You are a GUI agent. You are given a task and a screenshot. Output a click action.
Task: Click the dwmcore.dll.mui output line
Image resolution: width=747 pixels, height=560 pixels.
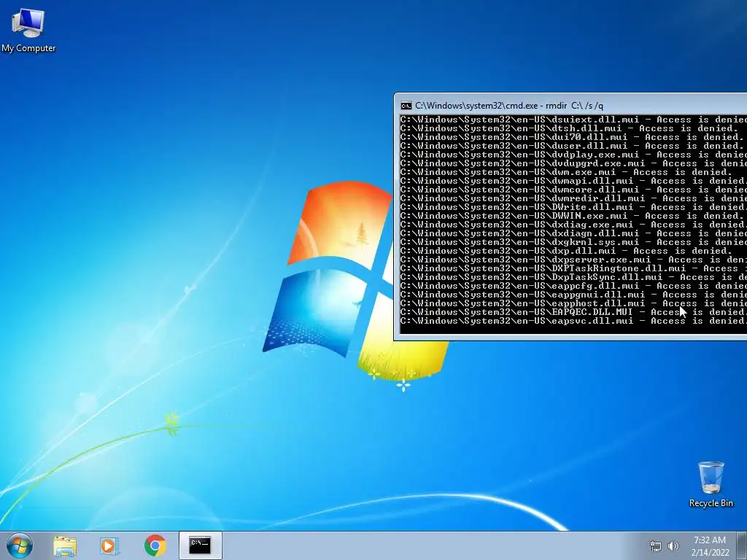pyautogui.click(x=573, y=190)
